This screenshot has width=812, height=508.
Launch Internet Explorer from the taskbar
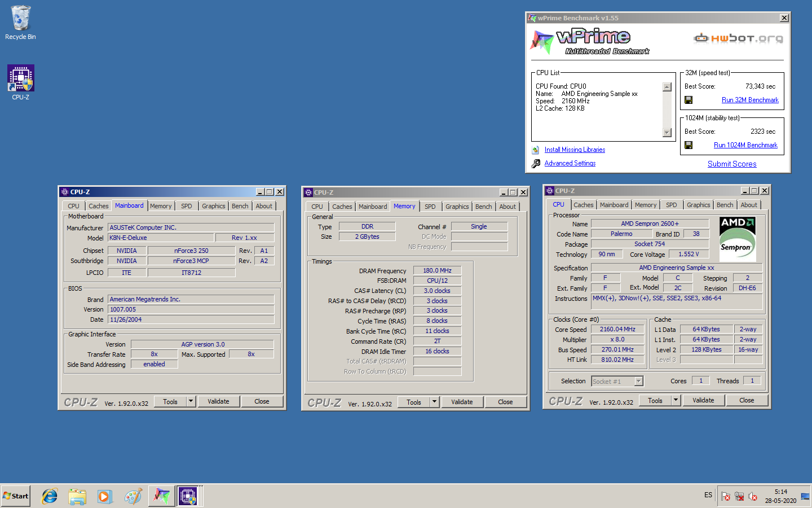tap(50, 496)
